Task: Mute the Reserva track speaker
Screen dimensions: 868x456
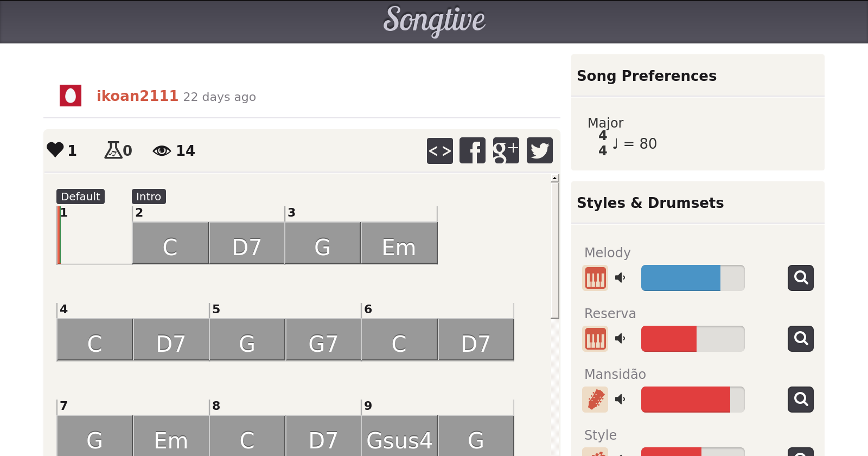Action: [x=620, y=339]
